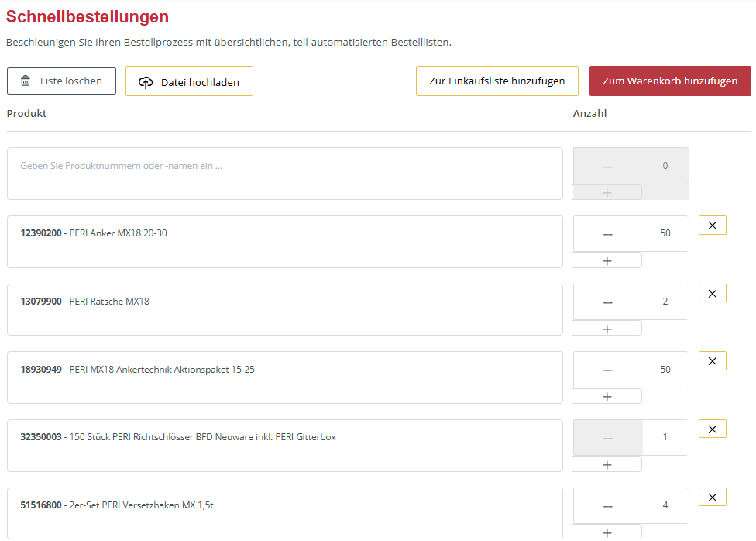Click the cloud upload icon for Datei hochladen
Image resolution: width=756 pixels, height=541 pixels.
pos(146,82)
